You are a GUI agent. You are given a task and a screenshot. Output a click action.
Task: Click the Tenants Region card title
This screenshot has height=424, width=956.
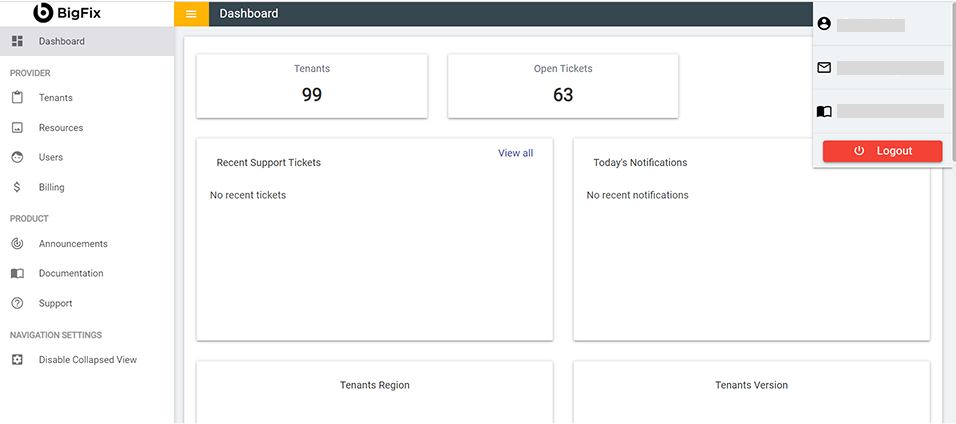click(x=375, y=386)
